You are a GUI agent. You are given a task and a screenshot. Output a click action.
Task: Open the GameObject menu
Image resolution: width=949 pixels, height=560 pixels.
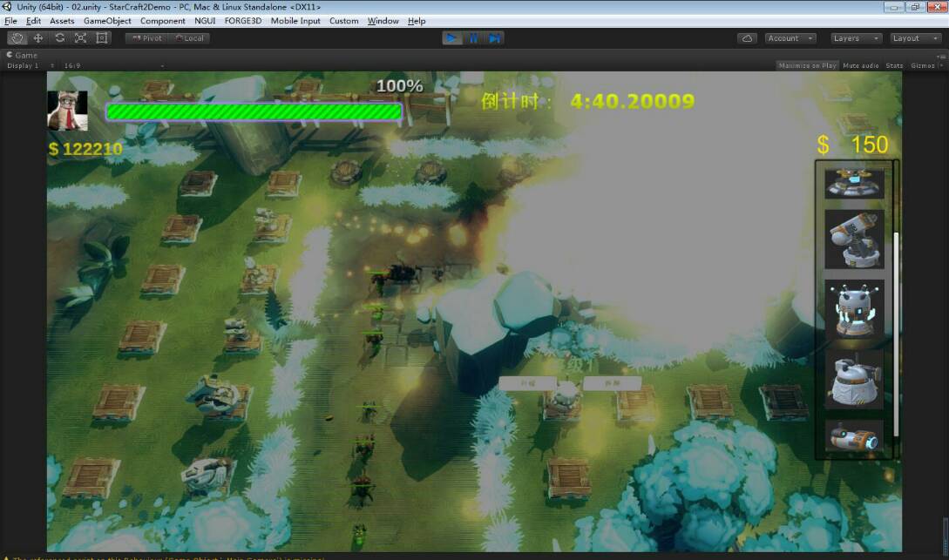click(107, 21)
